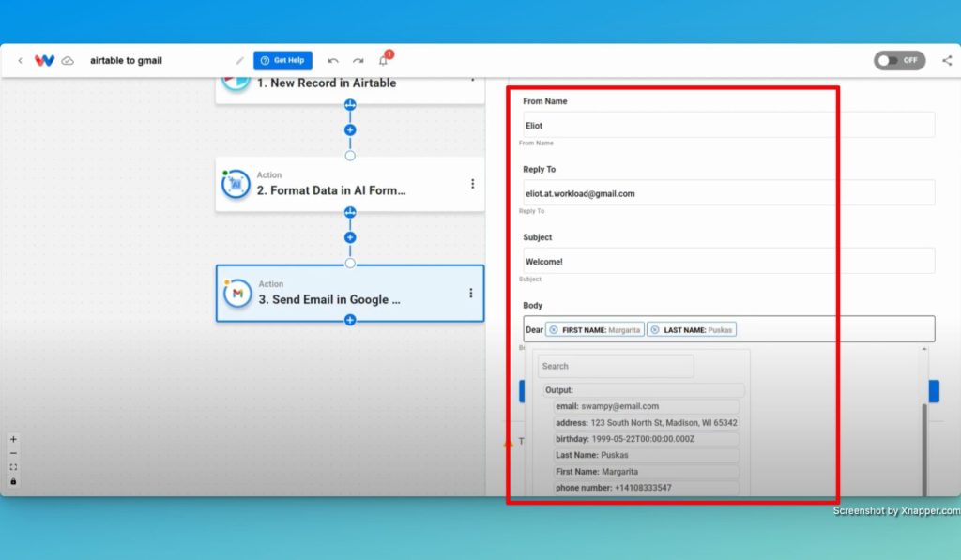Click the Search field in variable picker
Image resolution: width=961 pixels, height=560 pixels.
(x=616, y=367)
